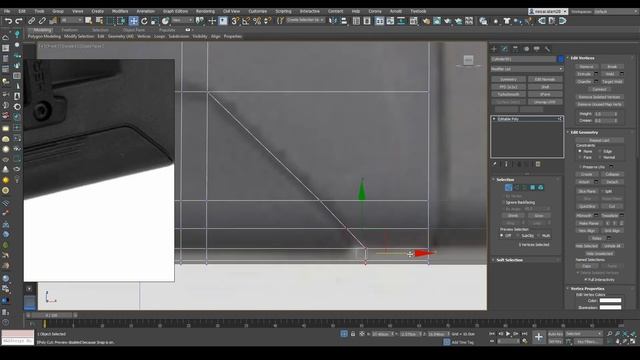Switch to the Motion command panel tab
Viewport: 640px width, 360px height.
(x=526, y=49)
